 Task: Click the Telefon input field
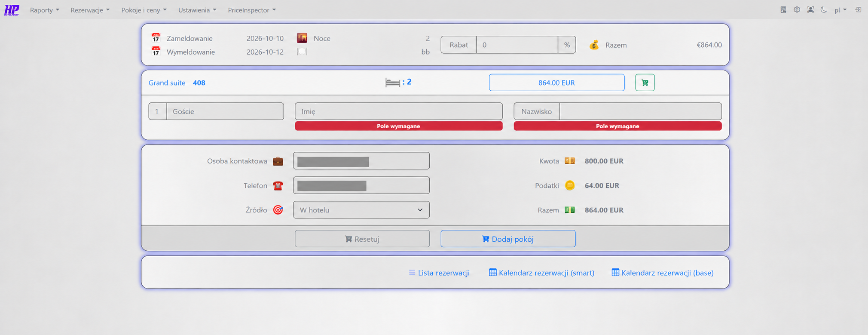(361, 185)
